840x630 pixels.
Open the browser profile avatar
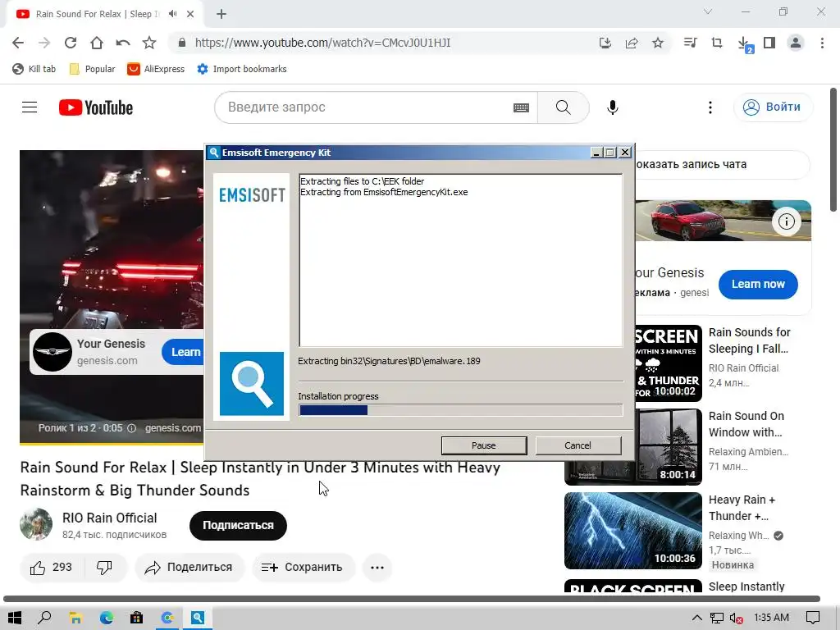point(796,43)
